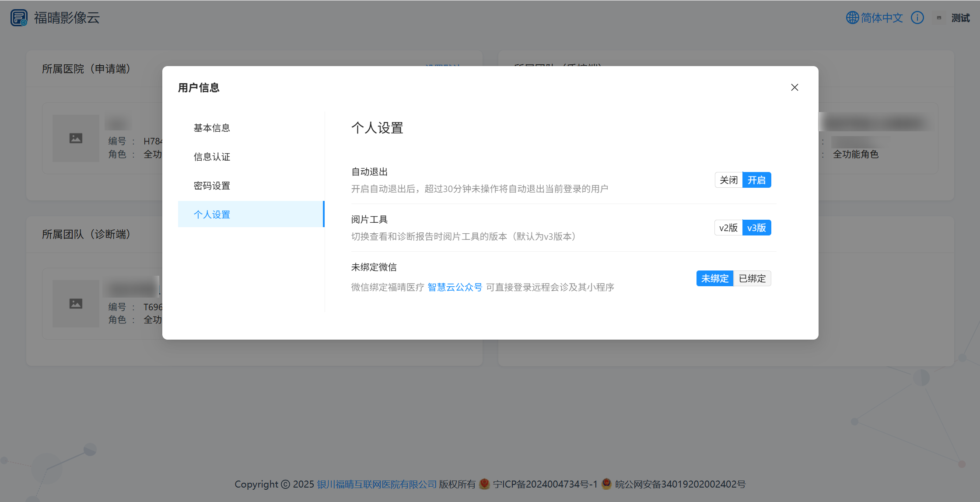This screenshot has height=502, width=980.
Task: Switch to 密码设置 tab
Action: point(212,186)
